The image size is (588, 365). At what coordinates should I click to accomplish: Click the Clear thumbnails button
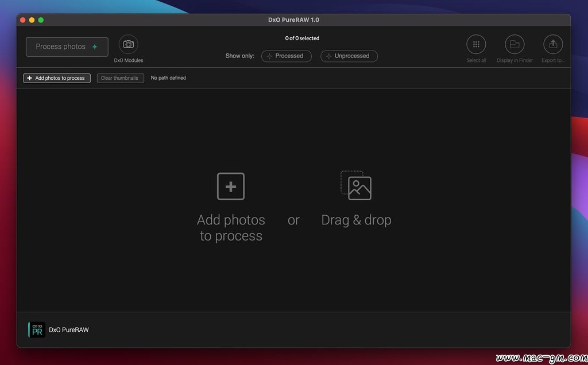[x=121, y=78]
